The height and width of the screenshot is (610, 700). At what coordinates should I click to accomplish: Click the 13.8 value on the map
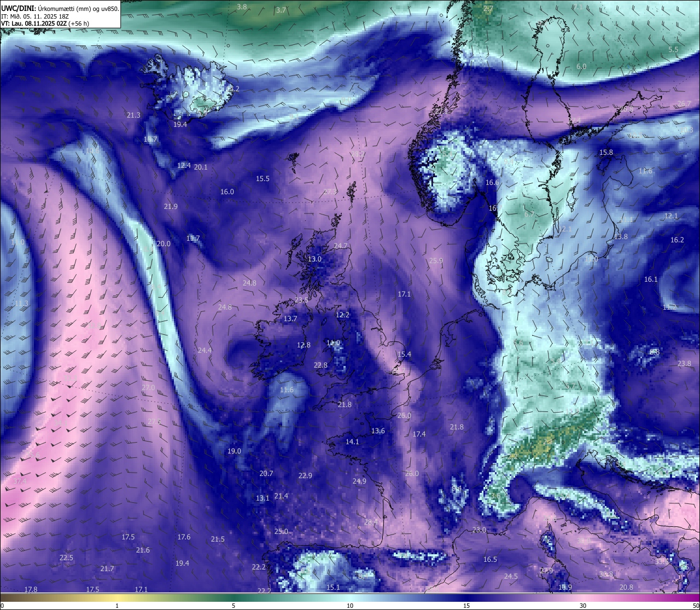click(x=621, y=236)
